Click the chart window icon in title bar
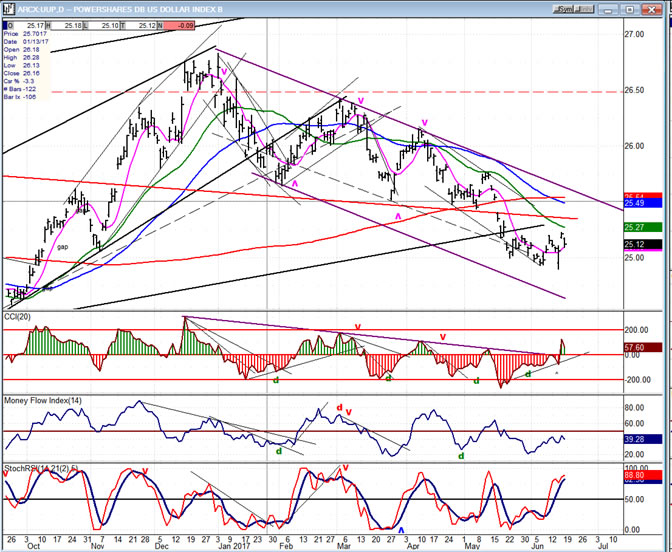The width and height of the screenshot is (672, 552). 8,6
